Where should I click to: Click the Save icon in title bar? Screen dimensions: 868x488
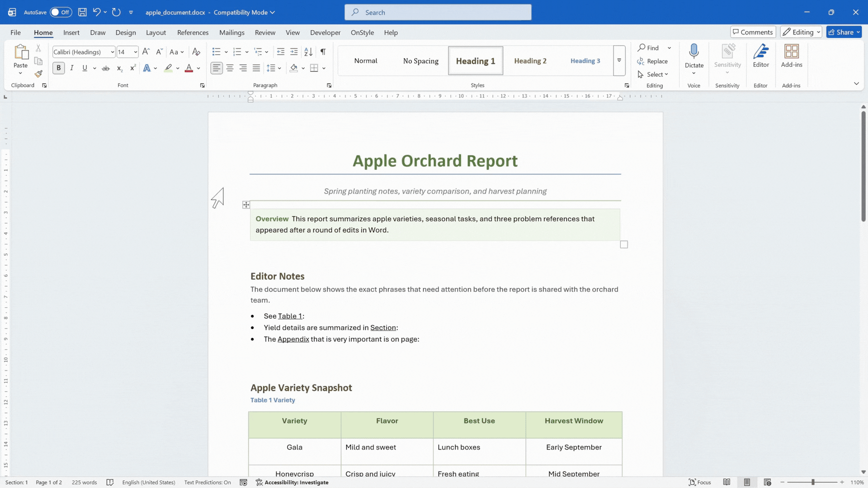pyautogui.click(x=82, y=12)
